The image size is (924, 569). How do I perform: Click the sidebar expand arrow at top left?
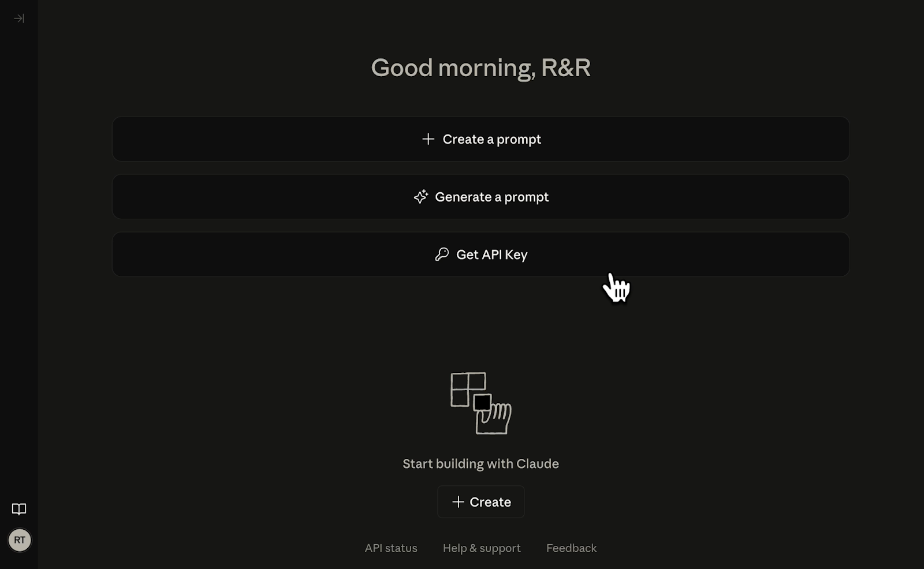pyautogui.click(x=18, y=18)
